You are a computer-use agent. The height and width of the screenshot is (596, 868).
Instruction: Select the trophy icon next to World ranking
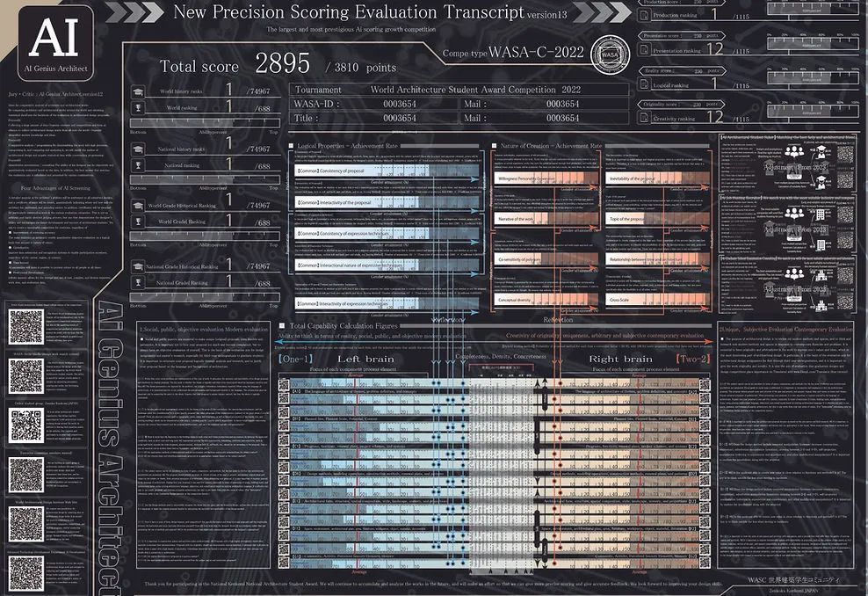(x=138, y=107)
